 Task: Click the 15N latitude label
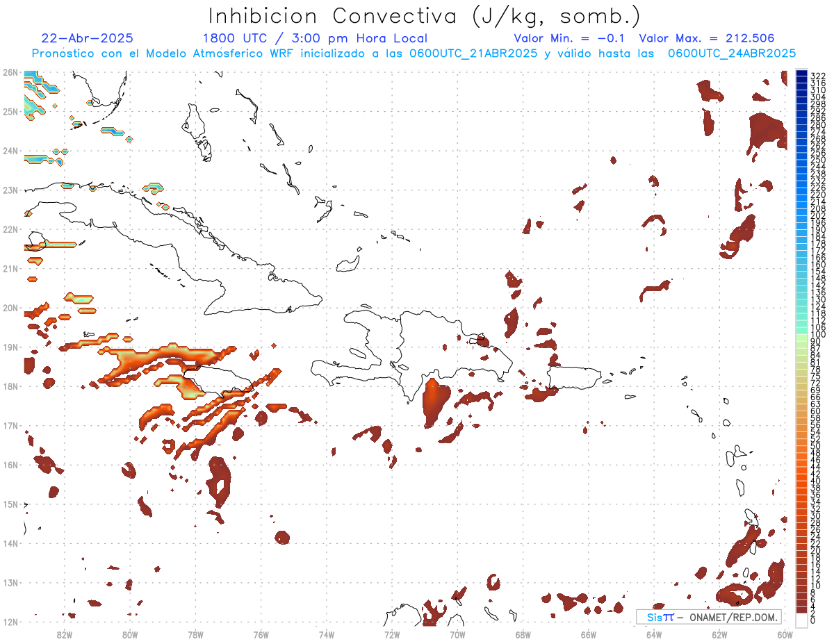(10, 504)
